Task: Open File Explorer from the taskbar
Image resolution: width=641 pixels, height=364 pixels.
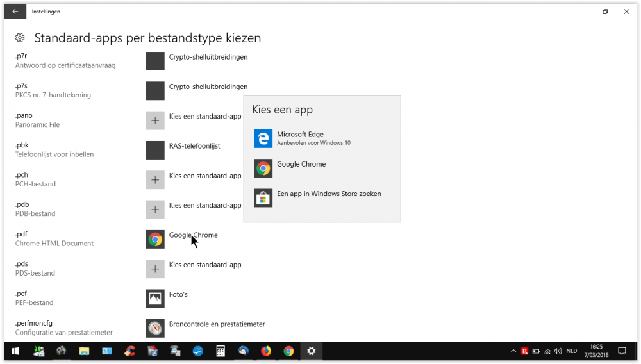Action: click(84, 351)
